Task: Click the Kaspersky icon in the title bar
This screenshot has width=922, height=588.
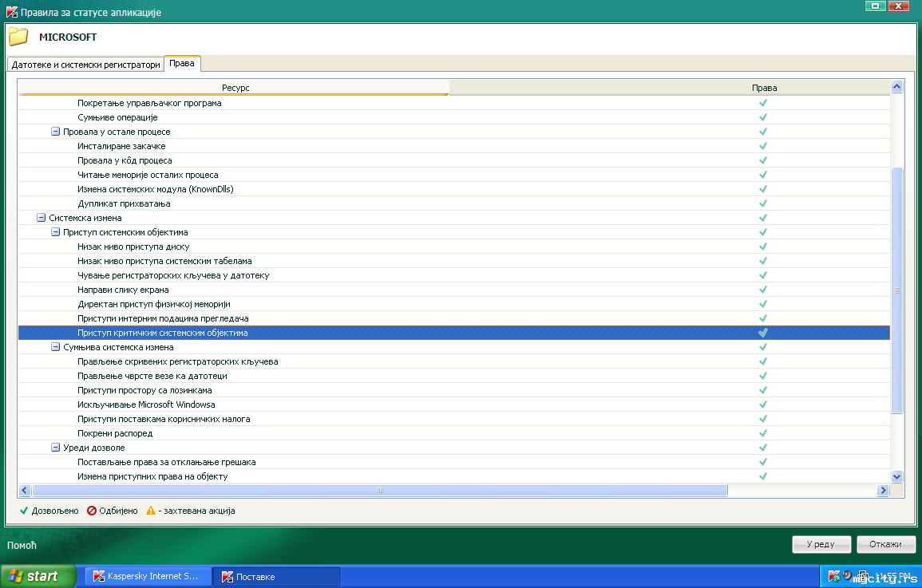Action: [x=11, y=12]
